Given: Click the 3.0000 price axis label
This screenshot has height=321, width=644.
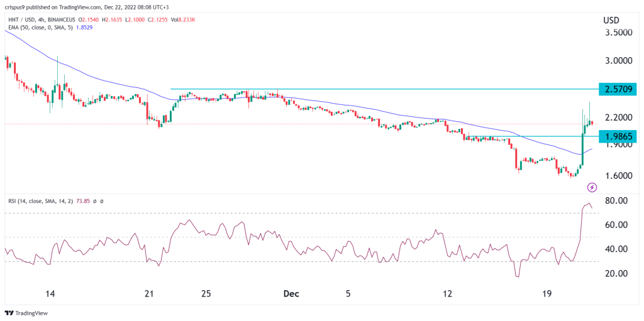Looking at the screenshot, I should pos(618,61).
